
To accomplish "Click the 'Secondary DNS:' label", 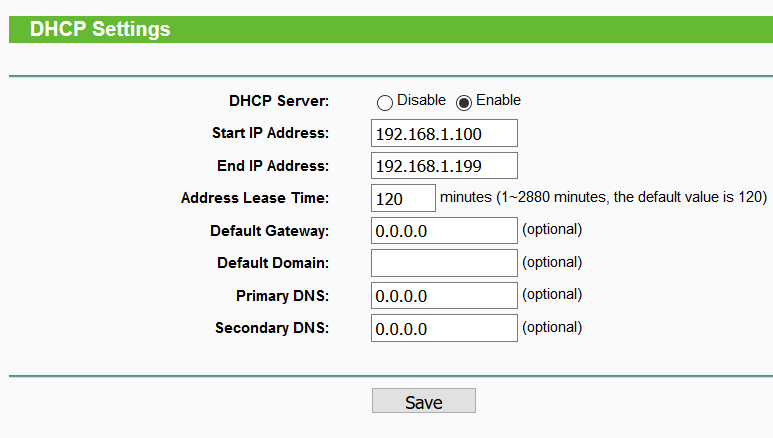I will [272, 328].
